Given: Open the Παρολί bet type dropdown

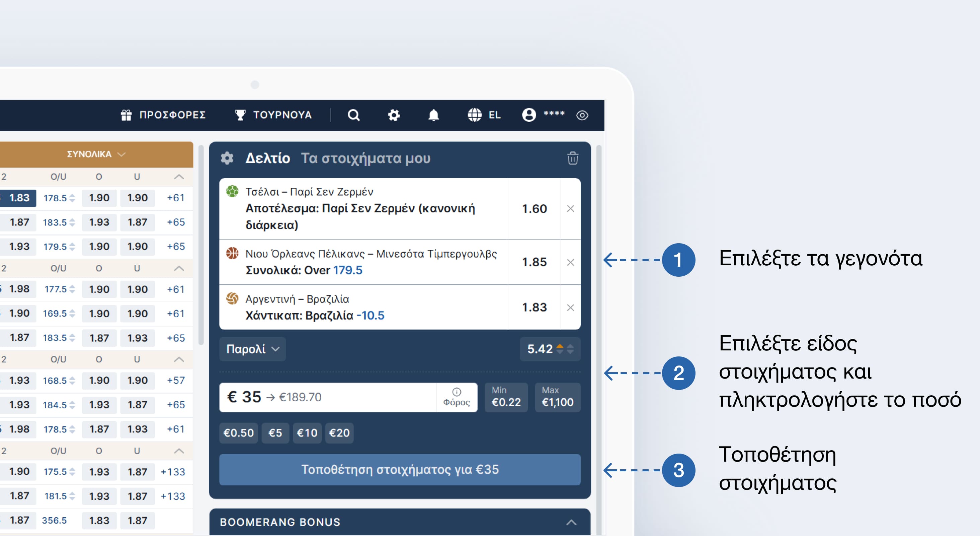Looking at the screenshot, I should [253, 349].
